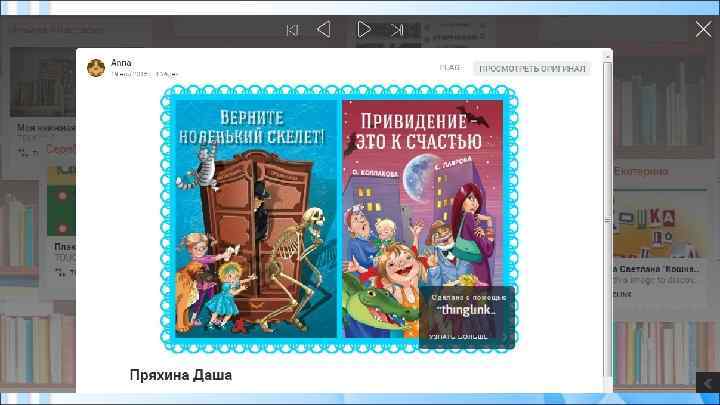Screen dimensions: 720x405
Task: Advance to the next slide
Action: click(x=364, y=29)
